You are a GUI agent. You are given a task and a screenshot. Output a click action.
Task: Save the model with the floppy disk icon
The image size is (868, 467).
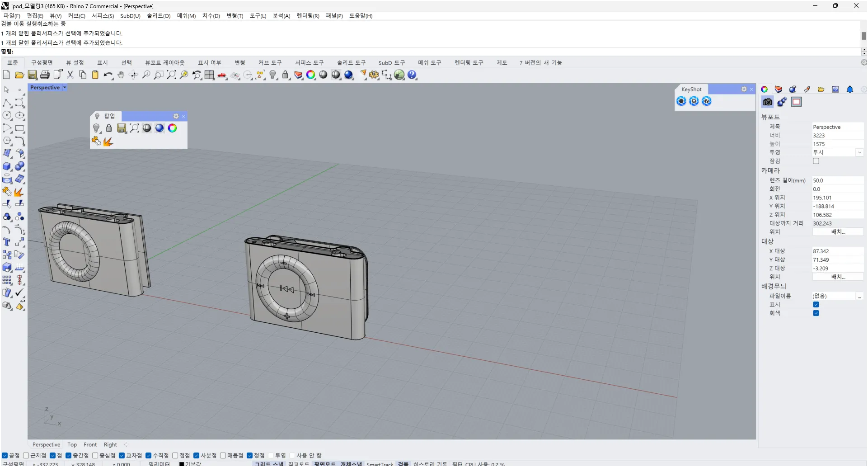[32, 75]
